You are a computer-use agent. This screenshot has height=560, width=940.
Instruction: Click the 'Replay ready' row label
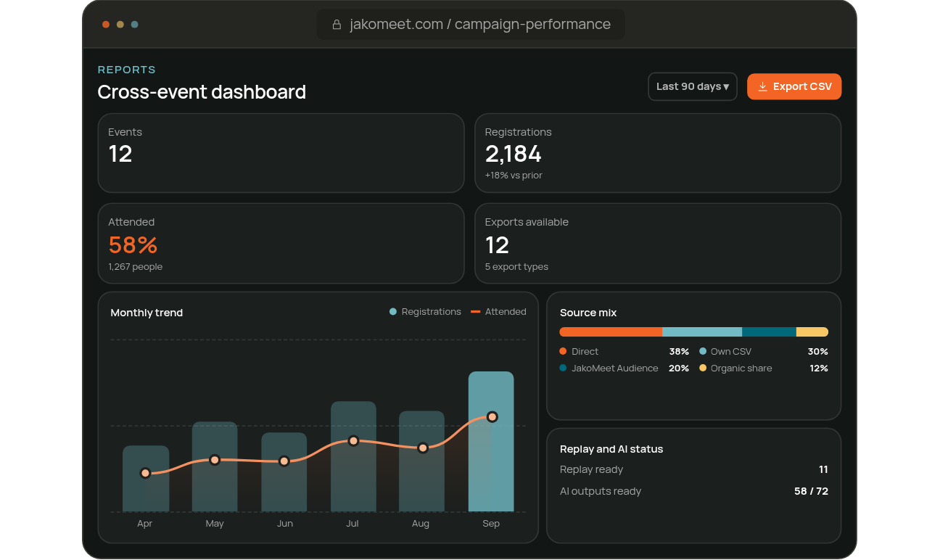click(591, 469)
